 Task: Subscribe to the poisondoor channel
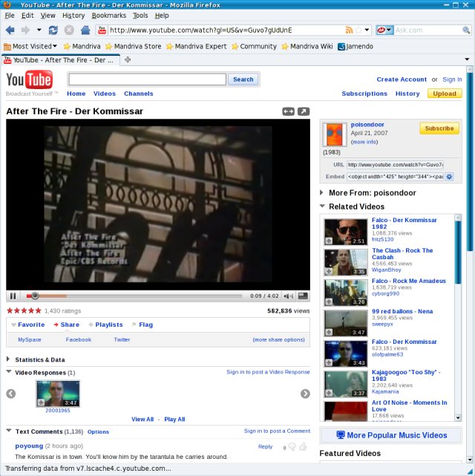coord(439,128)
